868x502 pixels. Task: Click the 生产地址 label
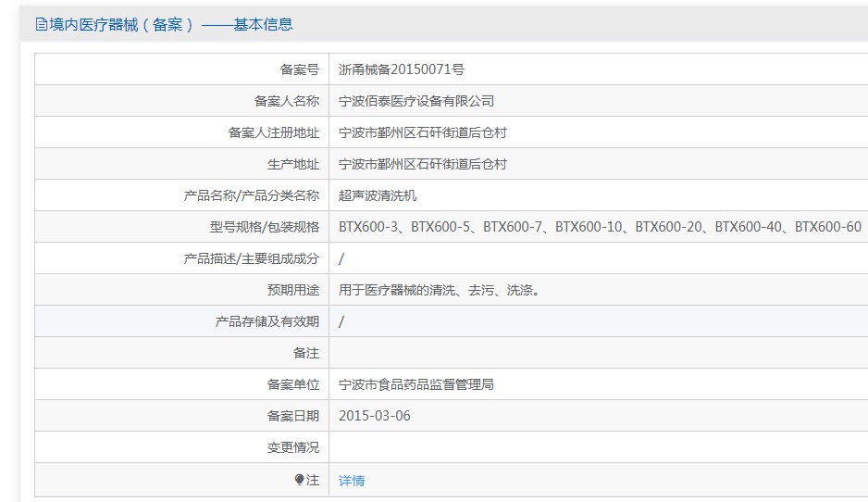pos(293,164)
